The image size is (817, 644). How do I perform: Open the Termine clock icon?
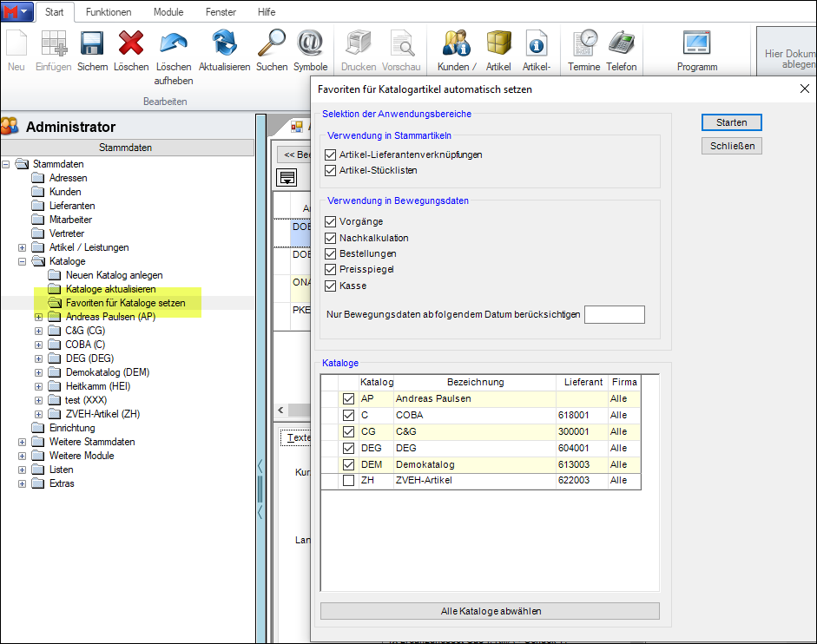tap(583, 43)
